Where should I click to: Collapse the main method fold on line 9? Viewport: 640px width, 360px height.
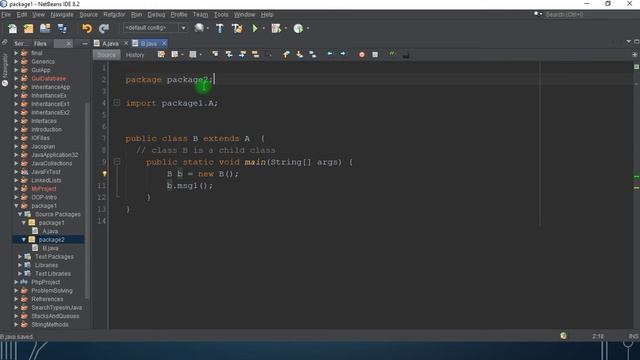tap(117, 162)
